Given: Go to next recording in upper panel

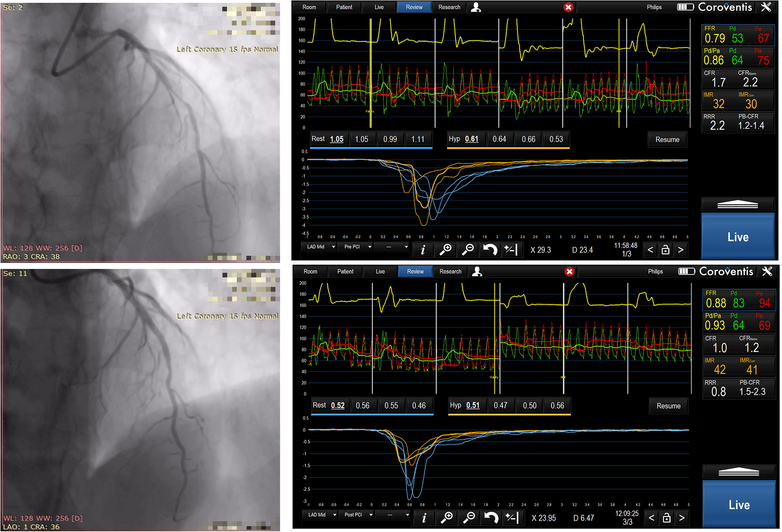Looking at the screenshot, I should tap(681, 250).
